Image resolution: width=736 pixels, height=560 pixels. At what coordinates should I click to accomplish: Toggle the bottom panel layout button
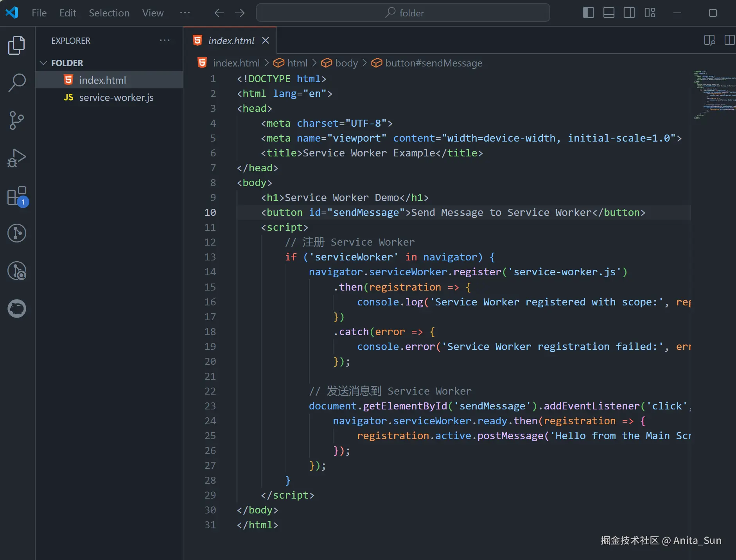pyautogui.click(x=609, y=13)
